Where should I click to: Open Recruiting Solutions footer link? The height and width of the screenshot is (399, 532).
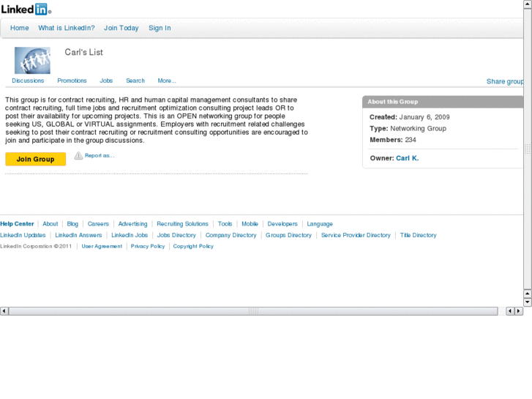182,224
